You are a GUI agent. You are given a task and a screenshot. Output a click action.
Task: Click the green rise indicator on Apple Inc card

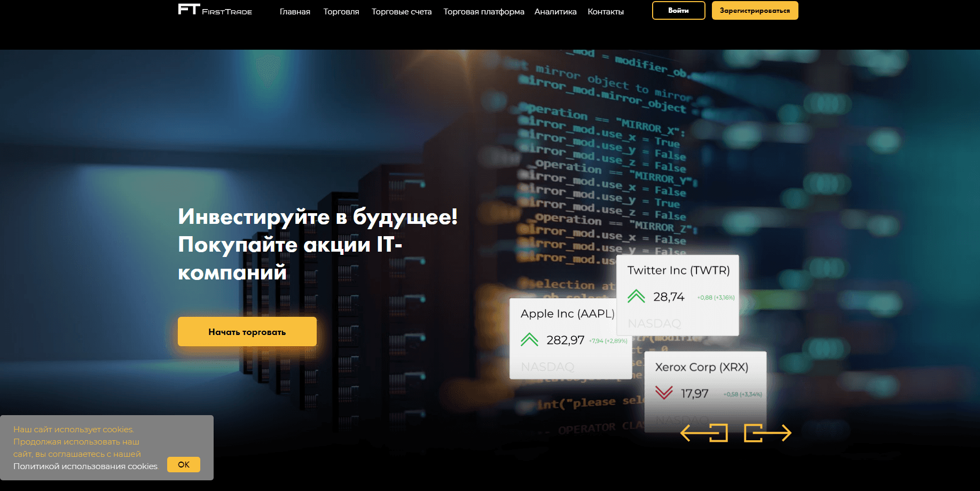pyautogui.click(x=529, y=339)
